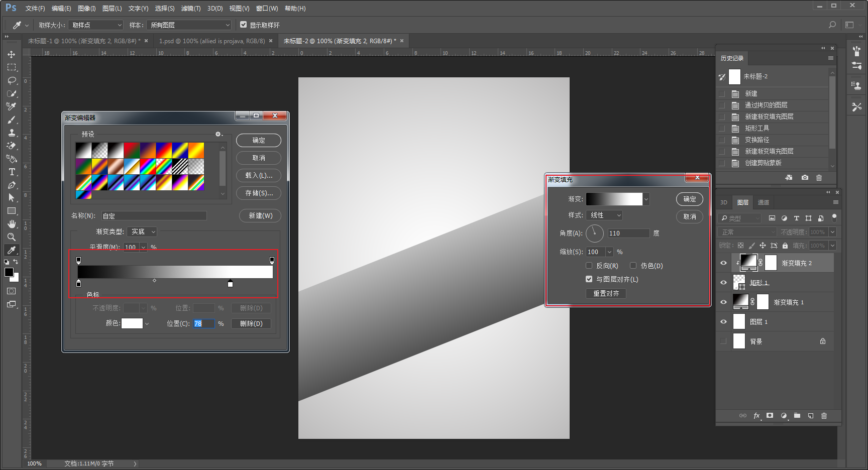This screenshot has width=868, height=470.
Task: Select the Brush tool
Action: coord(12,120)
